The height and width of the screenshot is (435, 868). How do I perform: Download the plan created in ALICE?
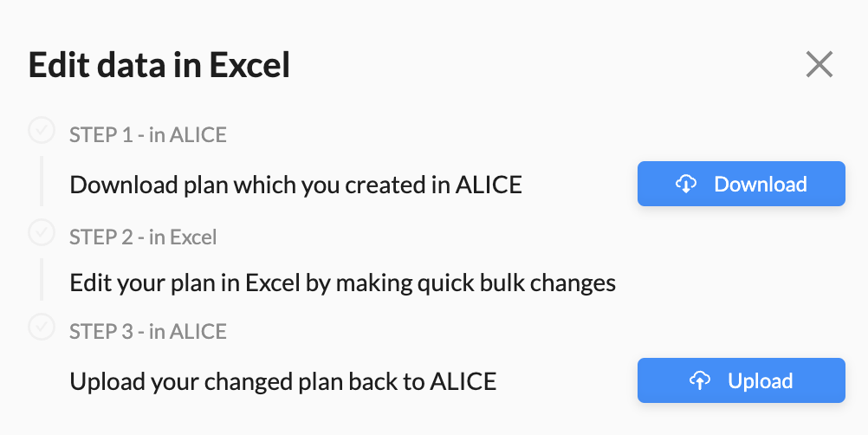[x=742, y=184]
